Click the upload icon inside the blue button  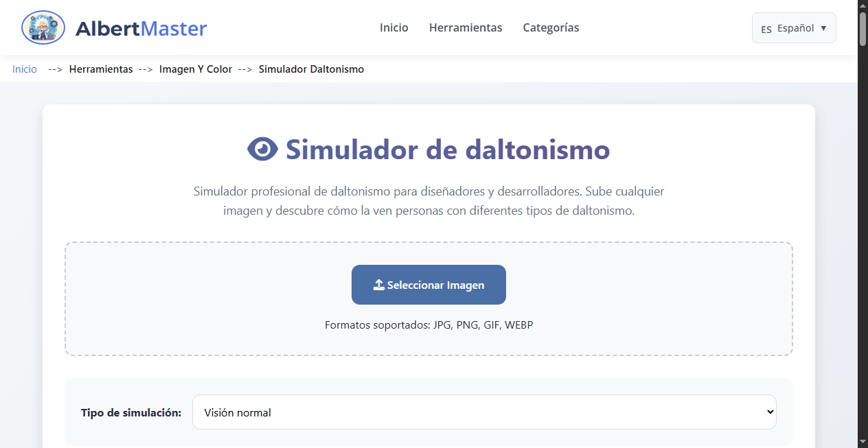click(377, 284)
